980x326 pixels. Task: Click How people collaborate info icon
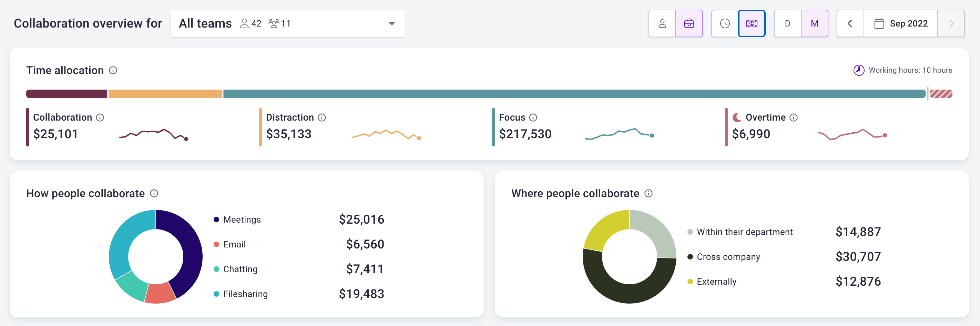(x=154, y=194)
